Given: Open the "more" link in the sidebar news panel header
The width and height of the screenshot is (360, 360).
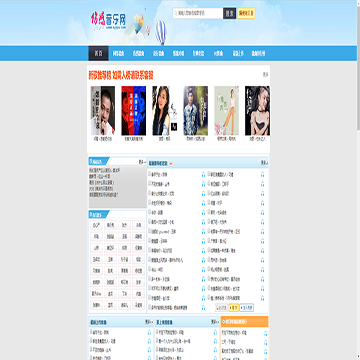Looking at the screenshot, I should pos(142,162).
